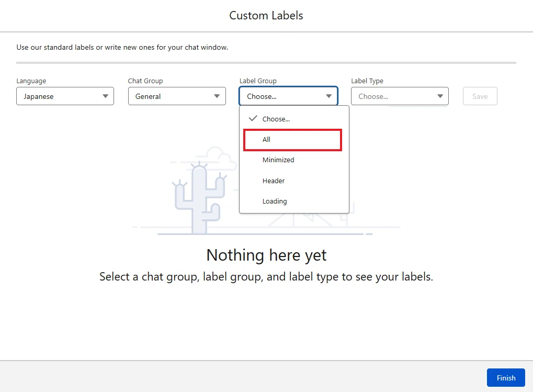This screenshot has height=392, width=533.
Task: Collapse the open Label Group dropdown
Action: pyautogui.click(x=288, y=96)
